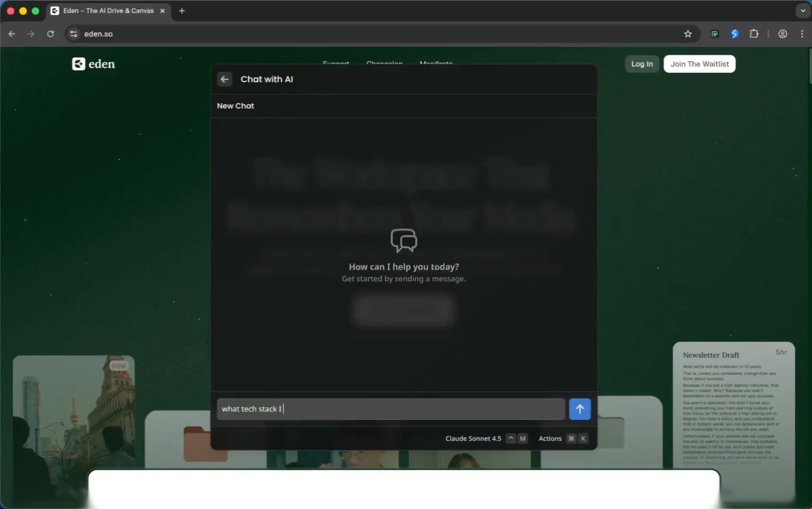The width and height of the screenshot is (812, 509).
Task: Click the eden logo in the header
Action: [93, 64]
